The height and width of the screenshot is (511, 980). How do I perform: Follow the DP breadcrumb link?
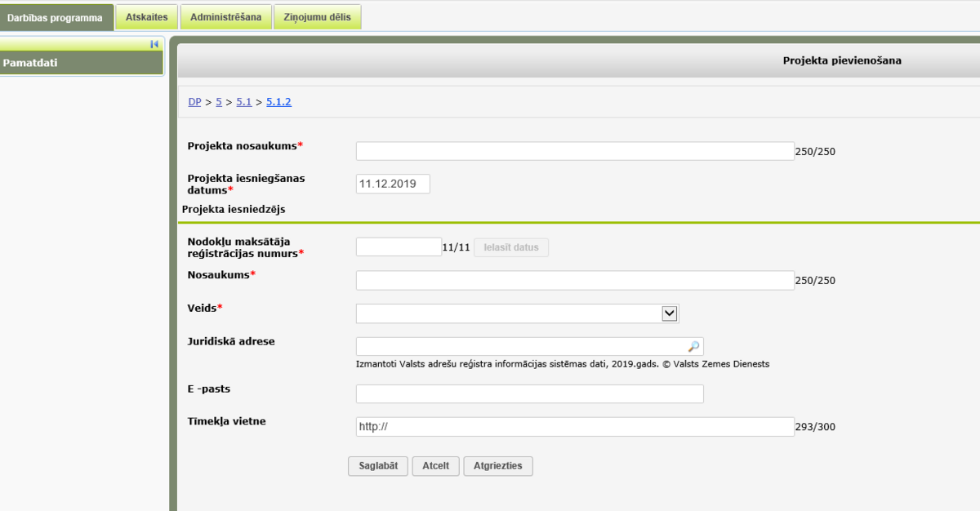pos(194,102)
